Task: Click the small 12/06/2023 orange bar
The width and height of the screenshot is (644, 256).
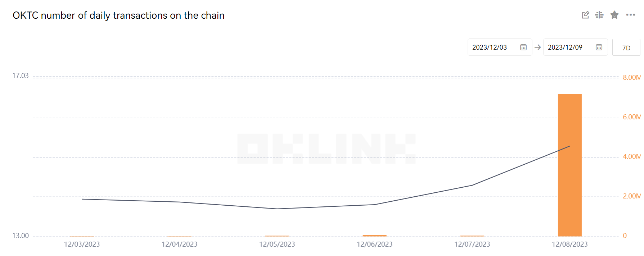Action: tap(374, 236)
